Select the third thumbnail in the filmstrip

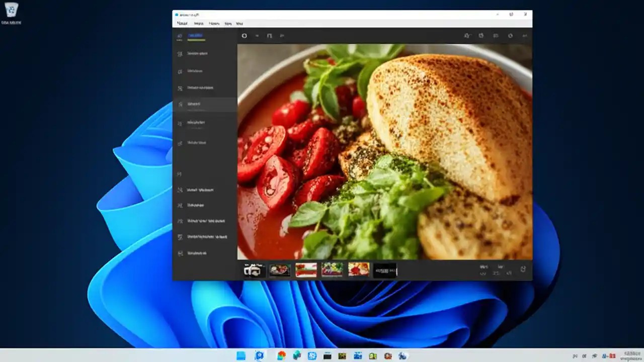pyautogui.click(x=306, y=270)
